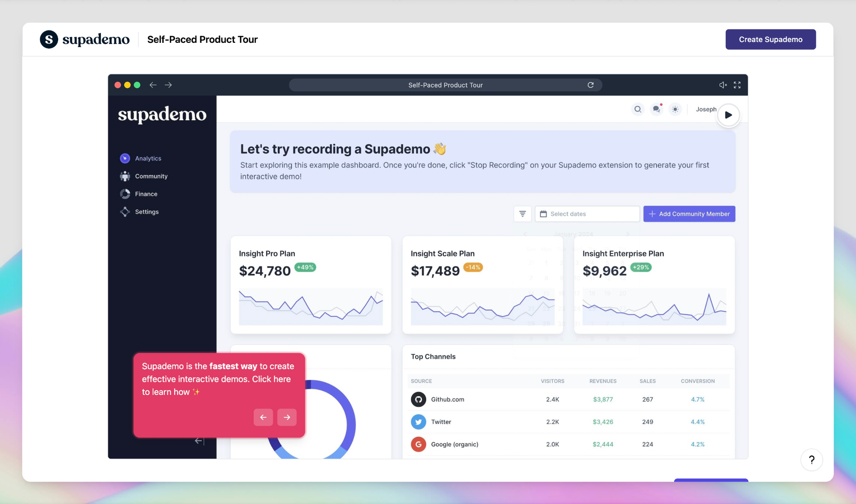Sort by the VISITORS column header
Viewport: 856px width, 504px height.
(553, 381)
